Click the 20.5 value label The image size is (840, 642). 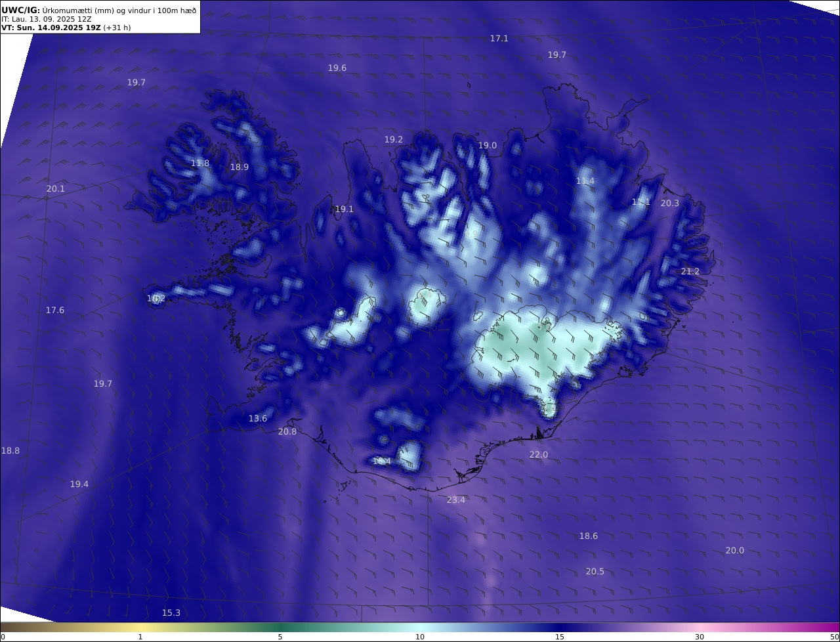[595, 572]
